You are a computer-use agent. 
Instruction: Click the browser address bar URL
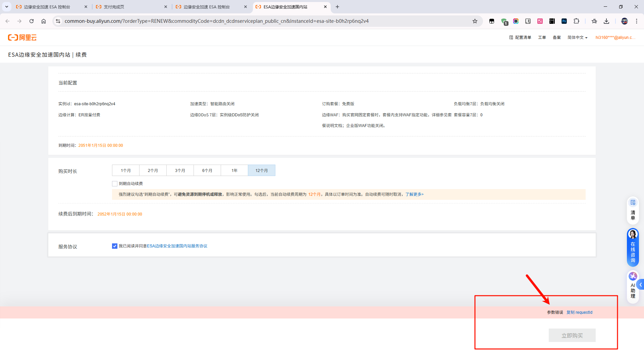coord(216,21)
